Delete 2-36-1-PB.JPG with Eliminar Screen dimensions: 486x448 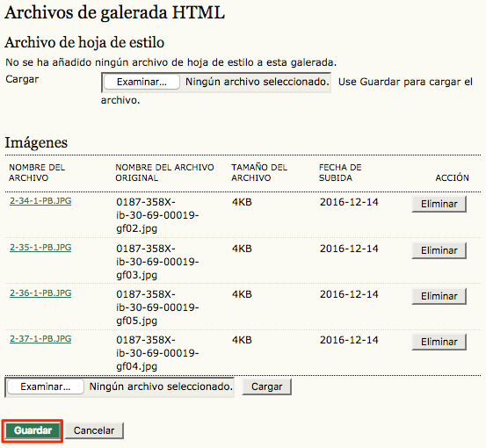[439, 296]
